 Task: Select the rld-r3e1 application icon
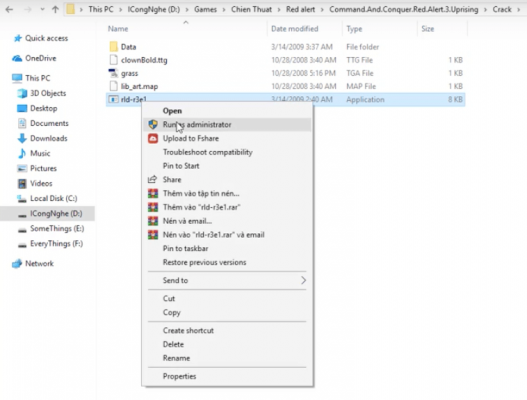113,99
